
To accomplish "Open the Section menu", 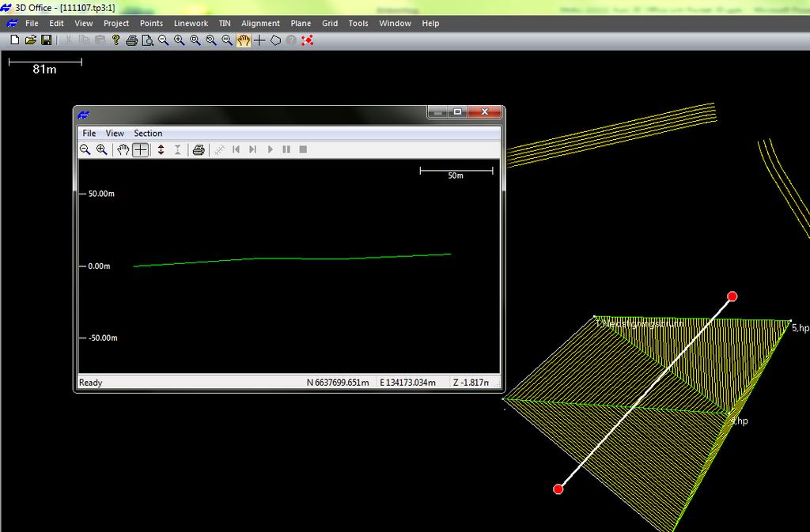I will click(148, 133).
